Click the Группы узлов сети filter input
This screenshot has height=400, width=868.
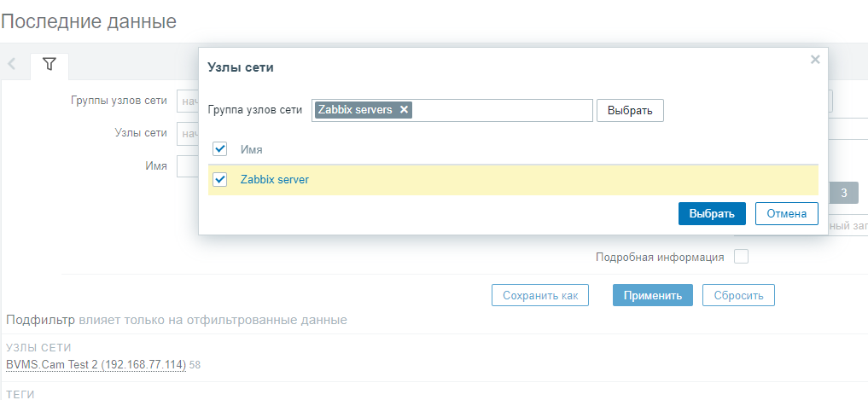point(187,101)
